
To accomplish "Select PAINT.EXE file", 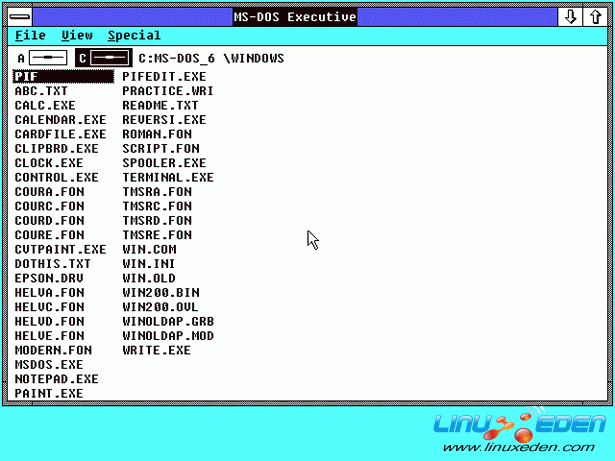I will click(x=49, y=394).
